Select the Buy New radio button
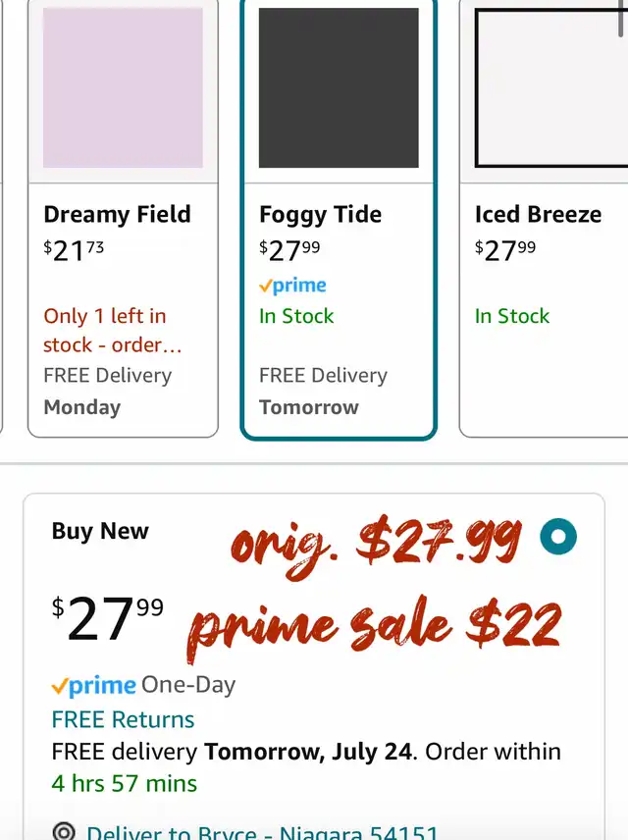The height and width of the screenshot is (840, 628). (558, 536)
